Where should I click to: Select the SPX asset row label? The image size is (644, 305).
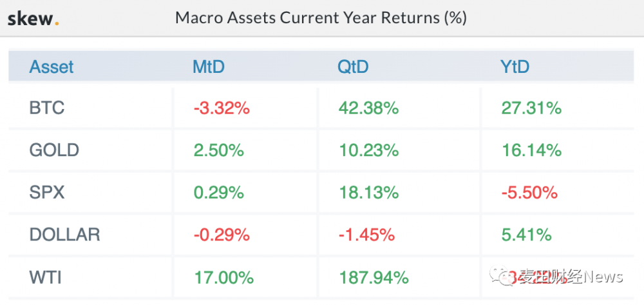click(x=47, y=193)
